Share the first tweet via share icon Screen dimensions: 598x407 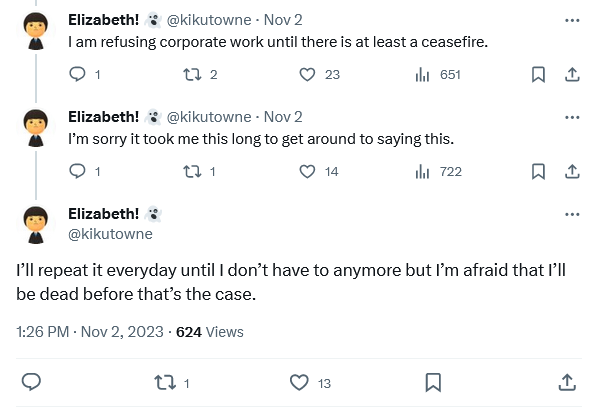[x=572, y=74]
